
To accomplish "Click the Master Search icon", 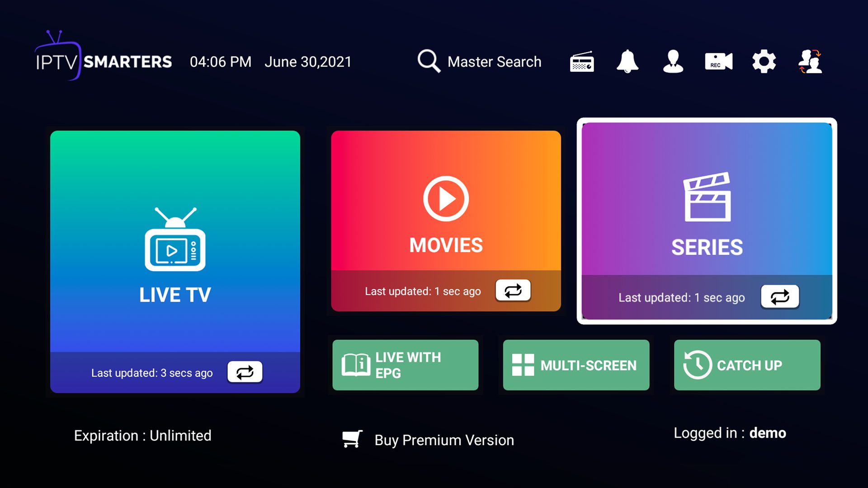I will (428, 61).
